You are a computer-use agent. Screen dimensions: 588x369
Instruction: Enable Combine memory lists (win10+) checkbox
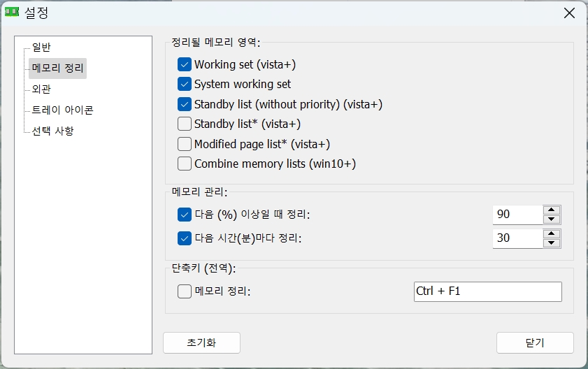(x=185, y=164)
